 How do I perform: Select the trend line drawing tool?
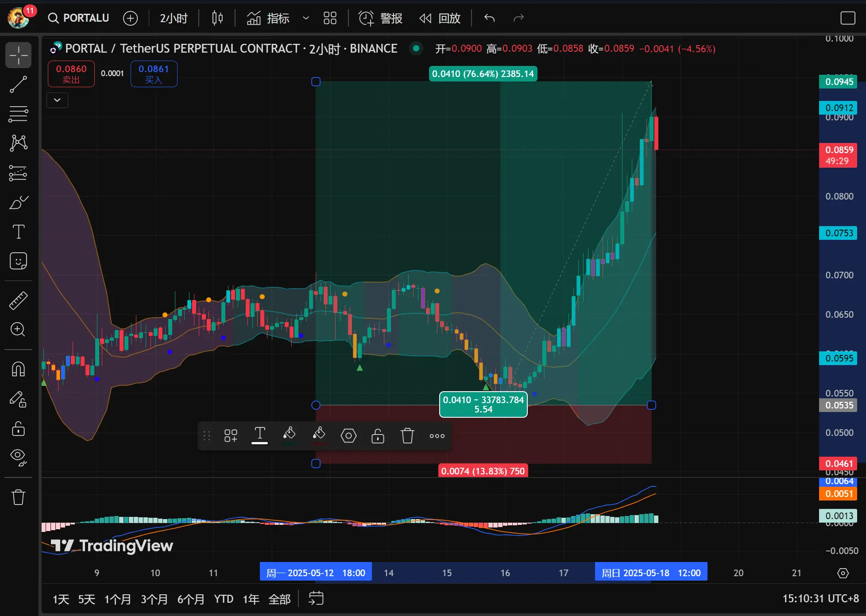pos(18,85)
